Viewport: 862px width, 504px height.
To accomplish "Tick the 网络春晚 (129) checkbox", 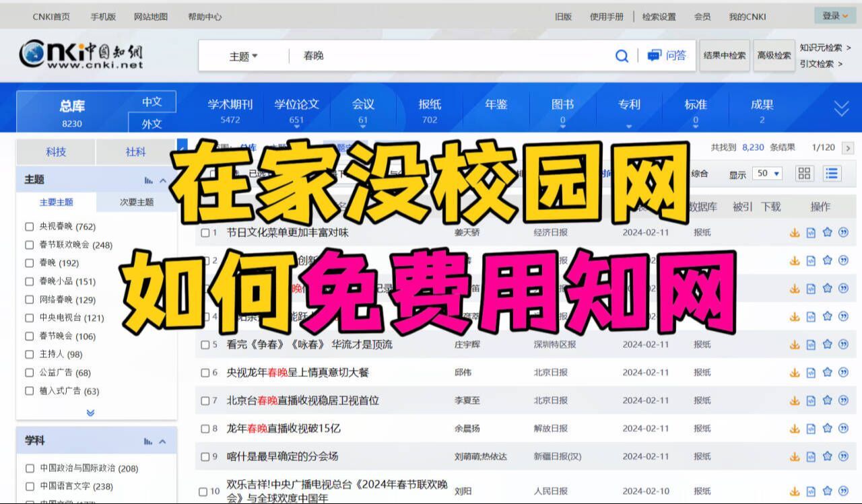I will click(x=29, y=299).
